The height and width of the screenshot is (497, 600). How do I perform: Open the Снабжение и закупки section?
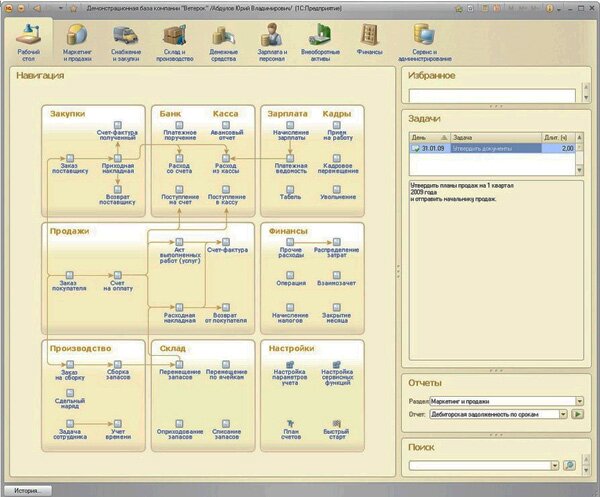(126, 42)
